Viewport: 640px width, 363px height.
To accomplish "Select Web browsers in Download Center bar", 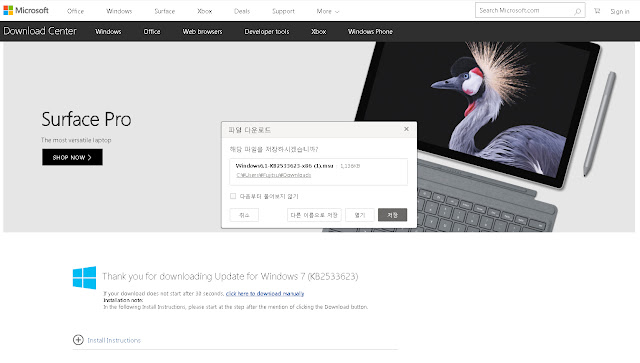I will [x=202, y=31].
